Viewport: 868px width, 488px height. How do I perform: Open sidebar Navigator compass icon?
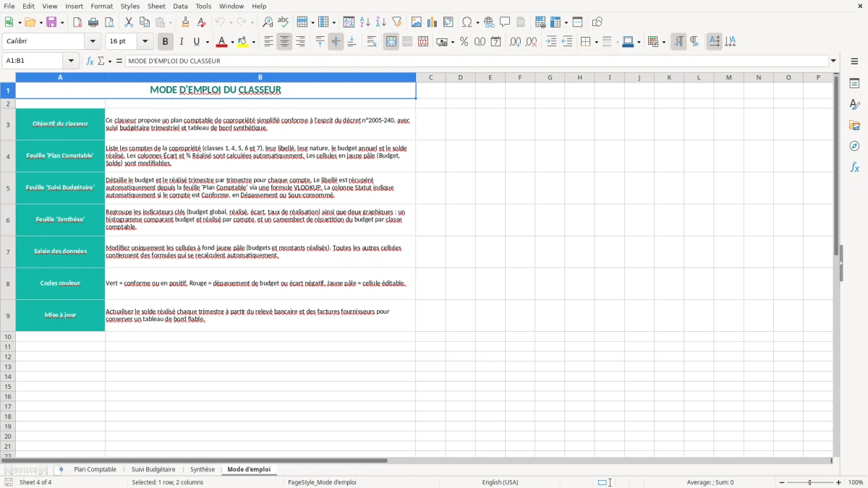(x=854, y=146)
